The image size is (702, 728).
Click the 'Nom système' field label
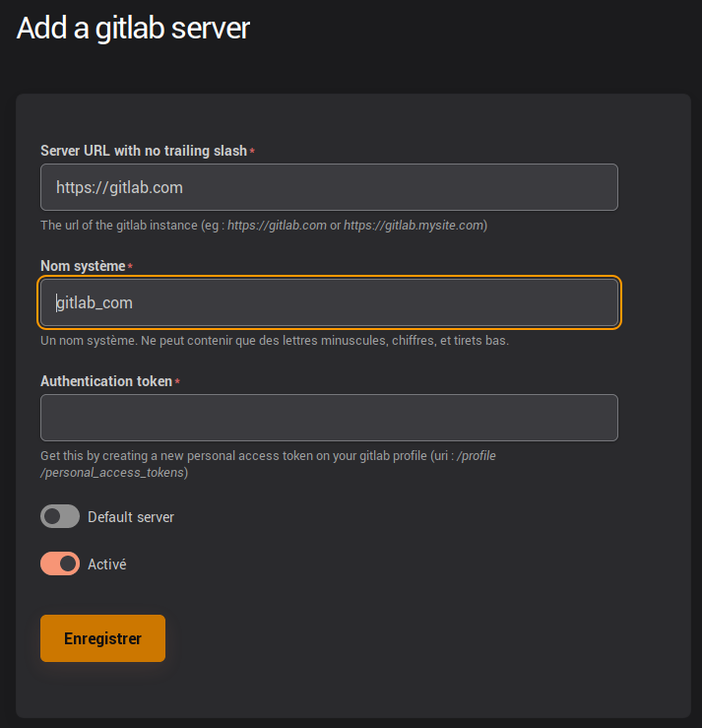point(83,266)
